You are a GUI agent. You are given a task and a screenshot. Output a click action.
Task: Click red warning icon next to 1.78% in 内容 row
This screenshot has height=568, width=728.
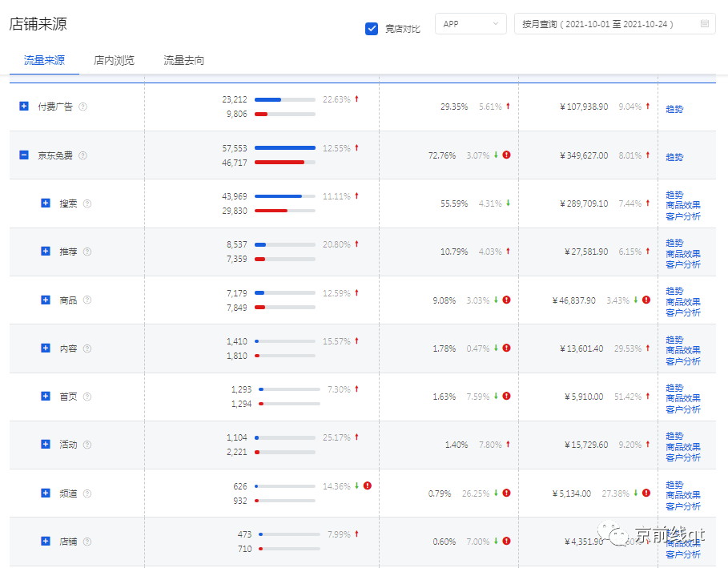[506, 348]
